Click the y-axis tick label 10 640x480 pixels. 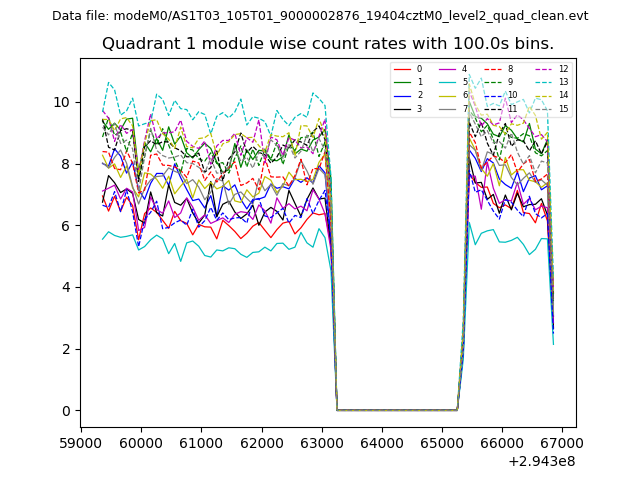coord(61,102)
